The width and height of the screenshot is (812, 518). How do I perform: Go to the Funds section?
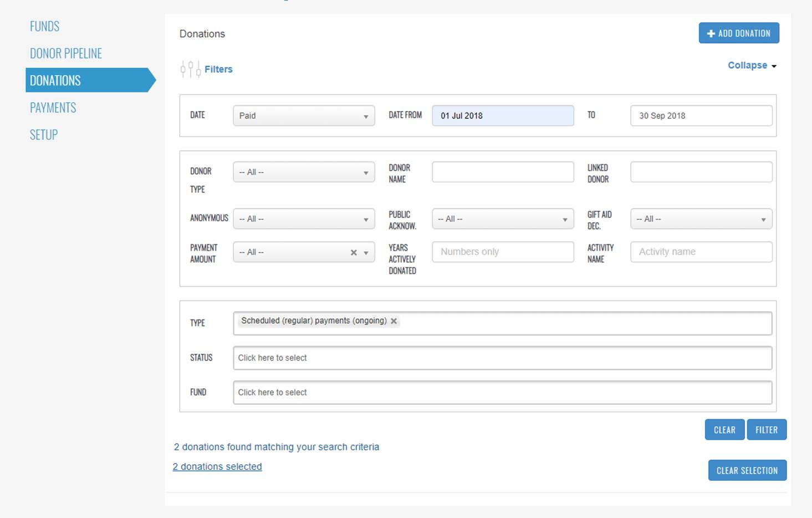45,26
